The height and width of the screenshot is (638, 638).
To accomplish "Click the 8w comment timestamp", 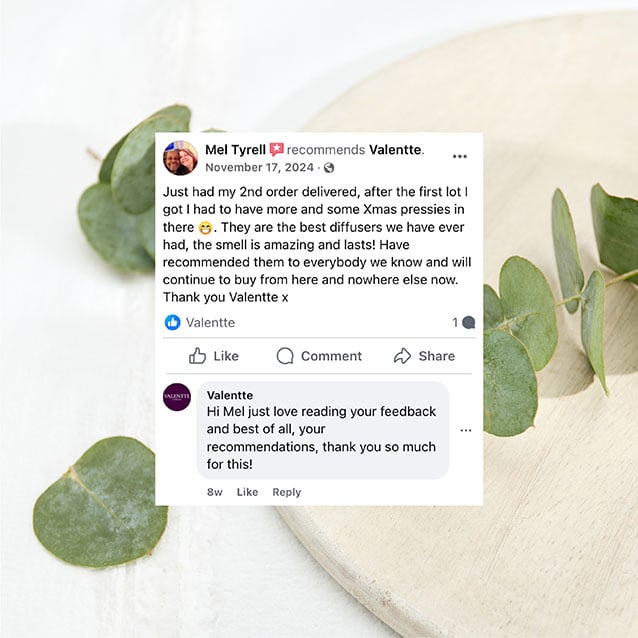I will pyautogui.click(x=214, y=492).
